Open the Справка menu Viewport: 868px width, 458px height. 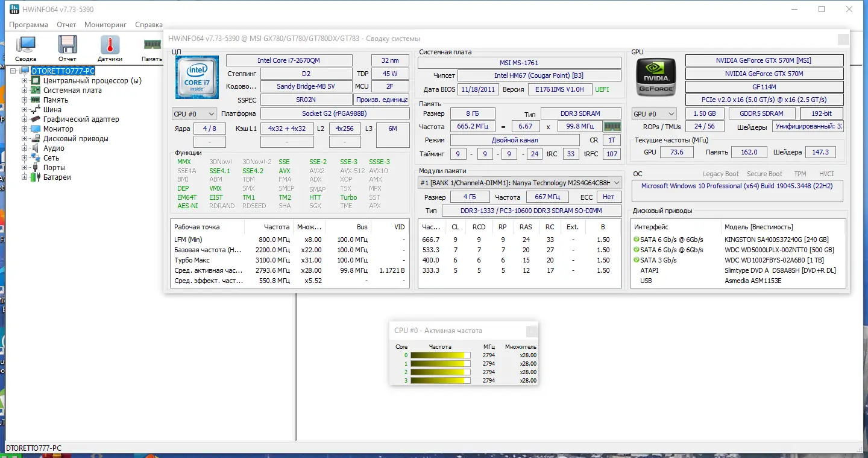coord(148,25)
